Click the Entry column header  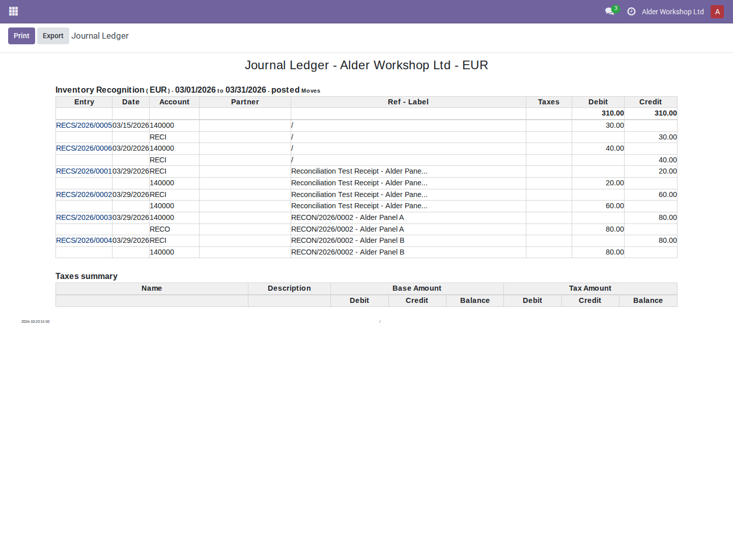84,102
